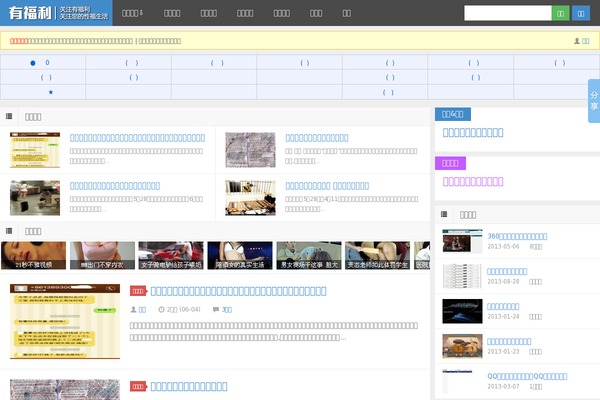Image resolution: width=600 pixels, height=400 pixels.
Task: Click the 2013-05-06 article thumbnail
Action: click(462, 241)
